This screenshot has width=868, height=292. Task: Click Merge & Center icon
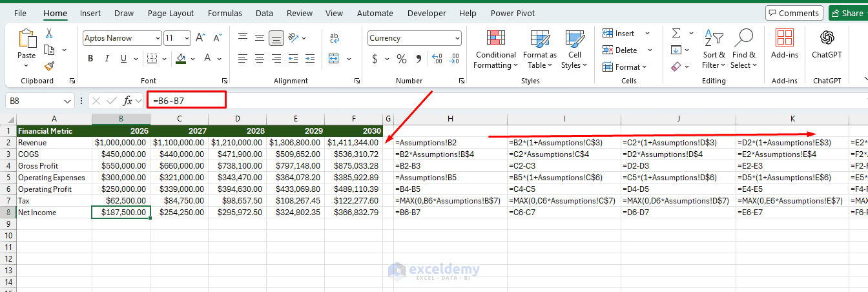click(x=334, y=59)
